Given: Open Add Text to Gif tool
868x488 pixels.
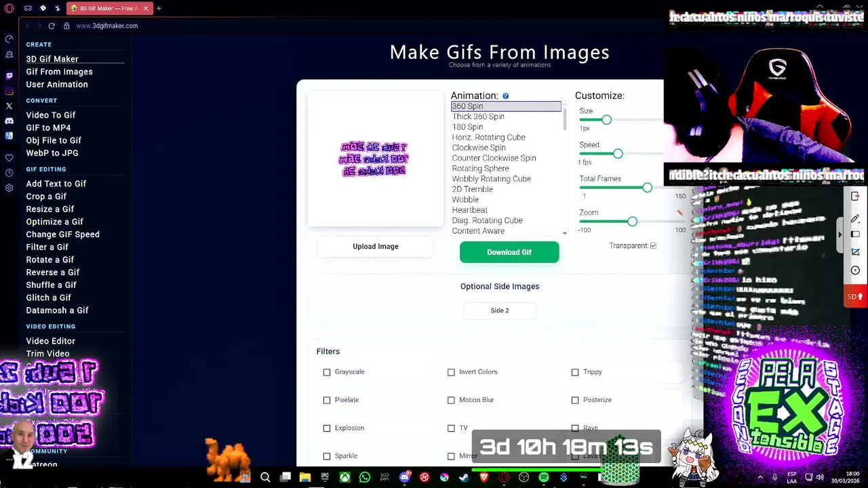Looking at the screenshot, I should [56, 184].
